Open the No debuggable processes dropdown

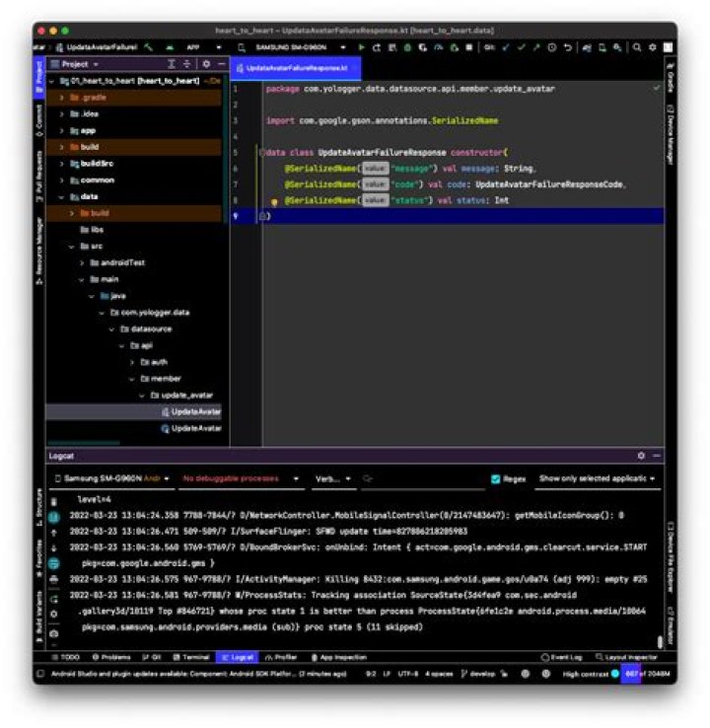click(x=241, y=479)
